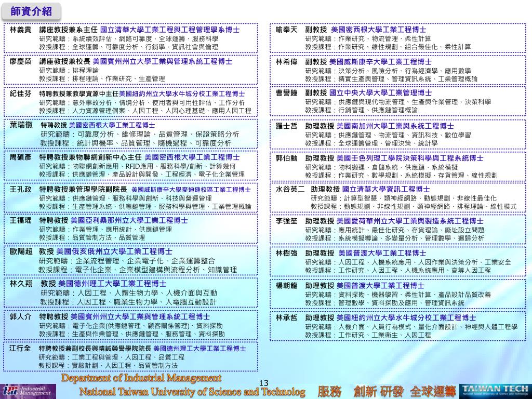Click 美國密西根大學工業工程博士 in 葉瑞徽 row
Image resolution: width=532 pixels, height=399 pixels.
click(x=112, y=125)
